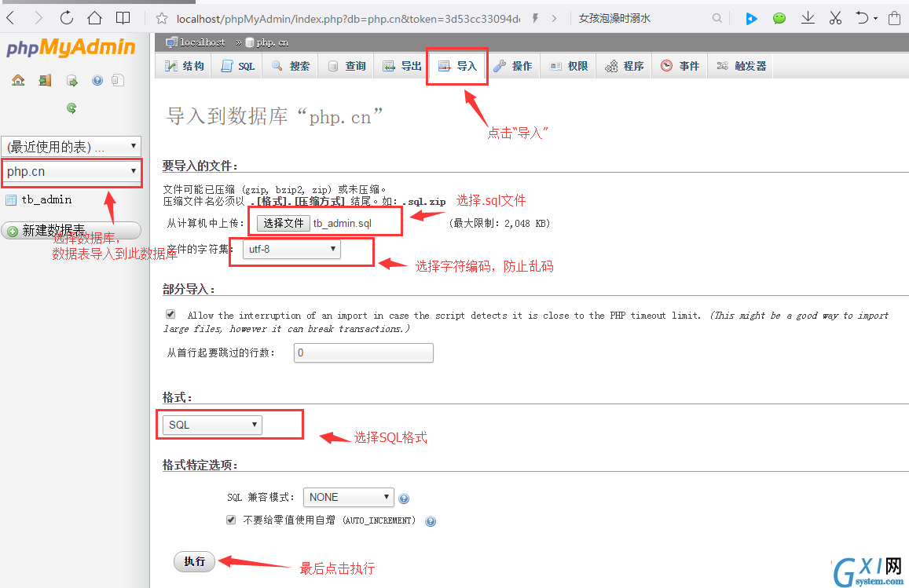909x588 pixels.
Task: Open the sidebar documents icon
Action: tap(118, 80)
